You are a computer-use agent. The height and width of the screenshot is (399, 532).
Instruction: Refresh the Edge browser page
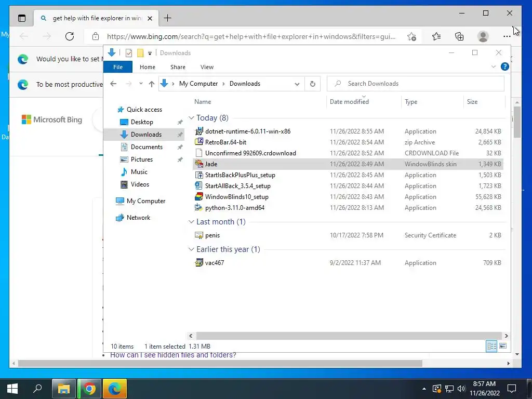click(70, 36)
